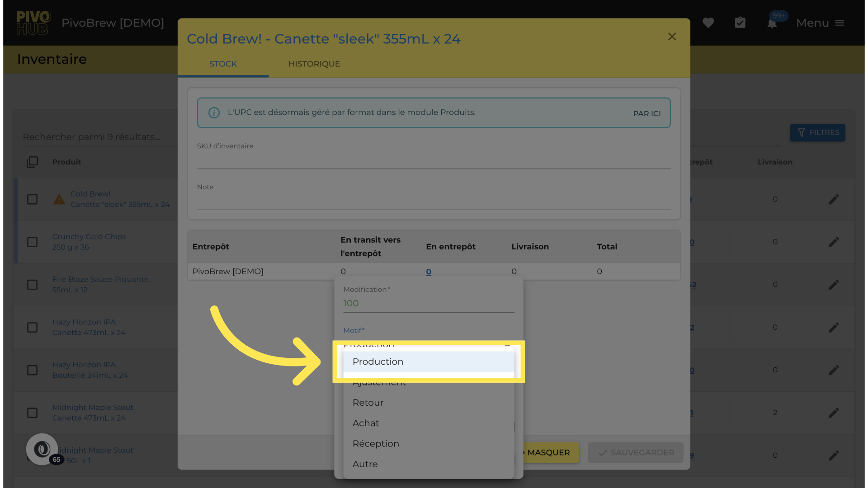
Task: Check the Cold Brew! product checkbox
Action: [x=32, y=199]
